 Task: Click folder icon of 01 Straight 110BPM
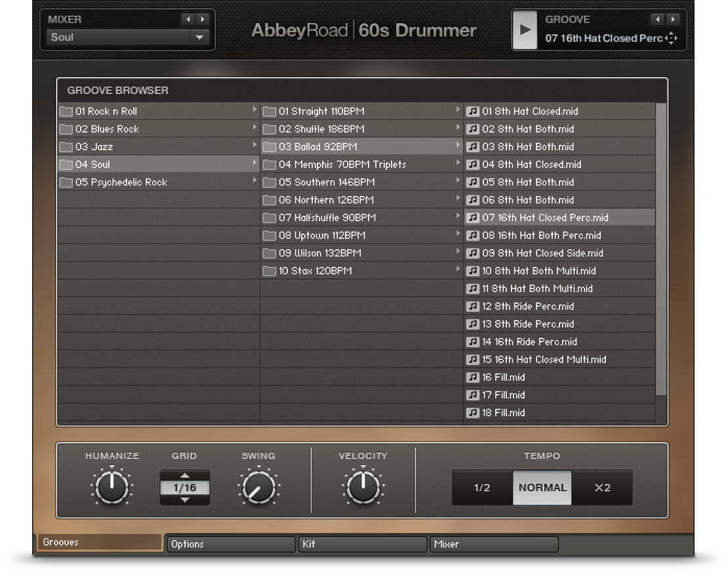[270, 111]
